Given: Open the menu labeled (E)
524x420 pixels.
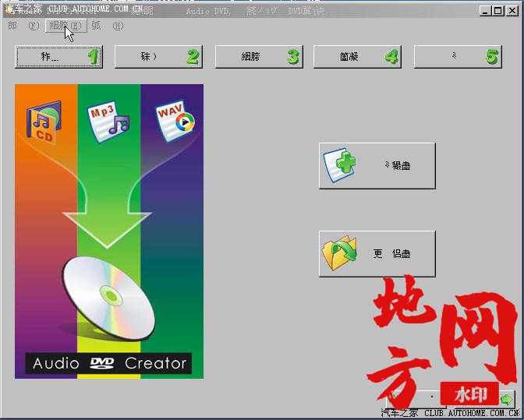Looking at the screenshot, I should point(65,26).
